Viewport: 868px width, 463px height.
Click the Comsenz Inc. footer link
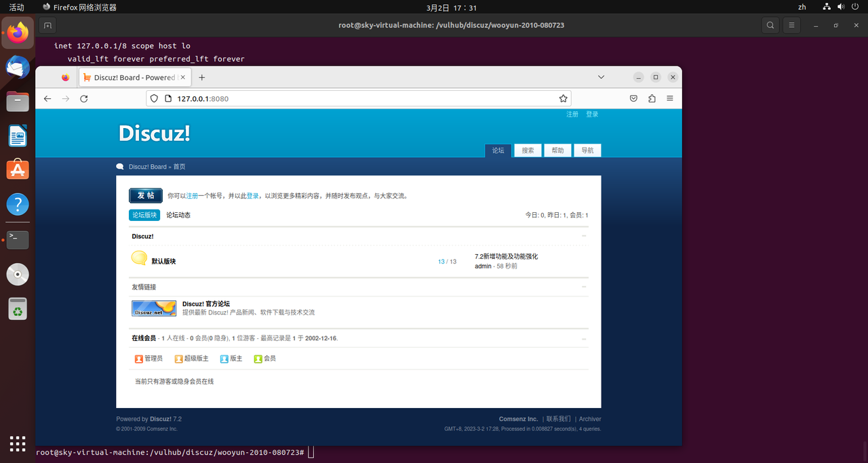518,419
